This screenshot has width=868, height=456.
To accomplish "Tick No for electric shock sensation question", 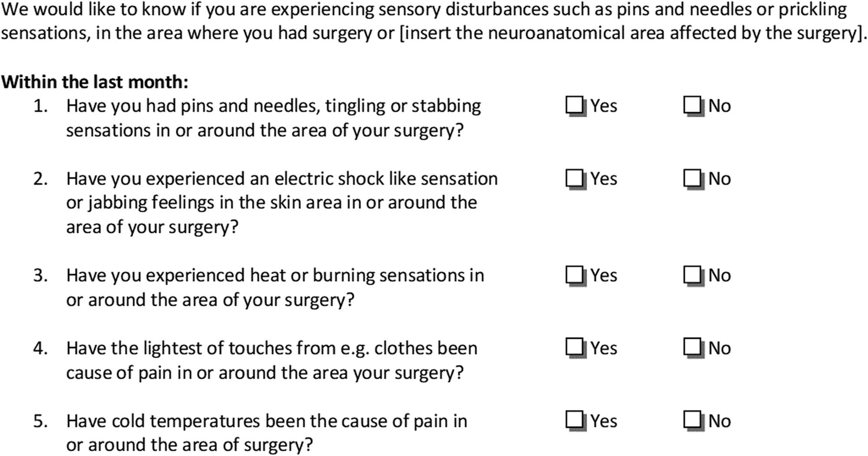I will 692,178.
